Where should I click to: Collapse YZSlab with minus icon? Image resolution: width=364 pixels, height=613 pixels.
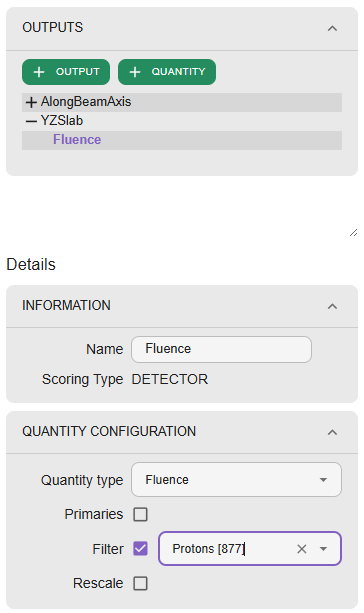(x=31, y=121)
